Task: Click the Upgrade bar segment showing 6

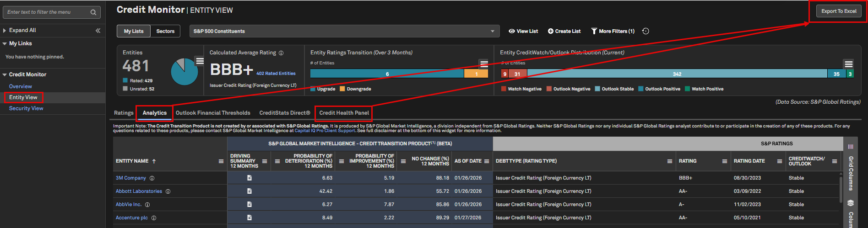Action: 387,74
